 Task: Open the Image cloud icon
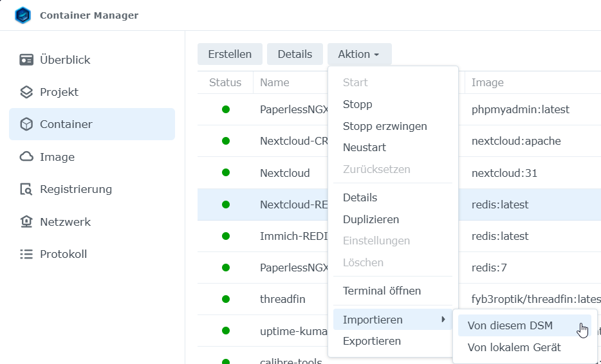(x=26, y=157)
